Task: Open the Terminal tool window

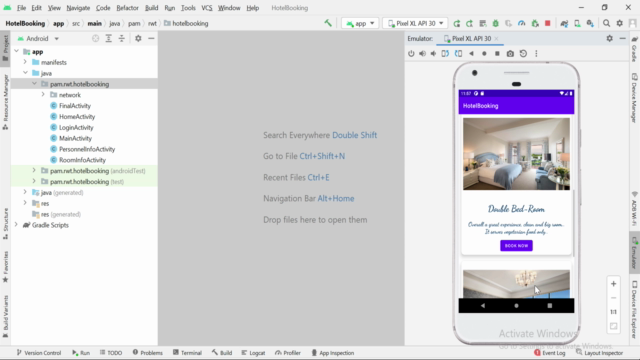Action: (x=187, y=353)
